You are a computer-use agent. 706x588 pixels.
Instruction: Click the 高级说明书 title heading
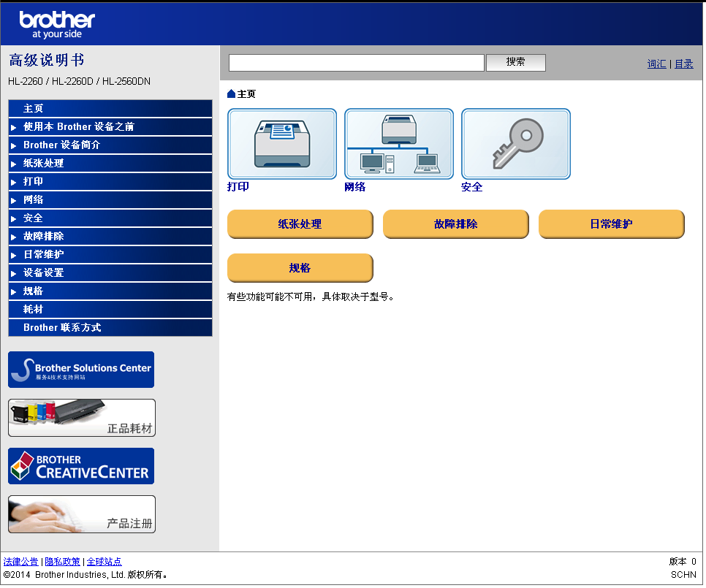tap(47, 60)
